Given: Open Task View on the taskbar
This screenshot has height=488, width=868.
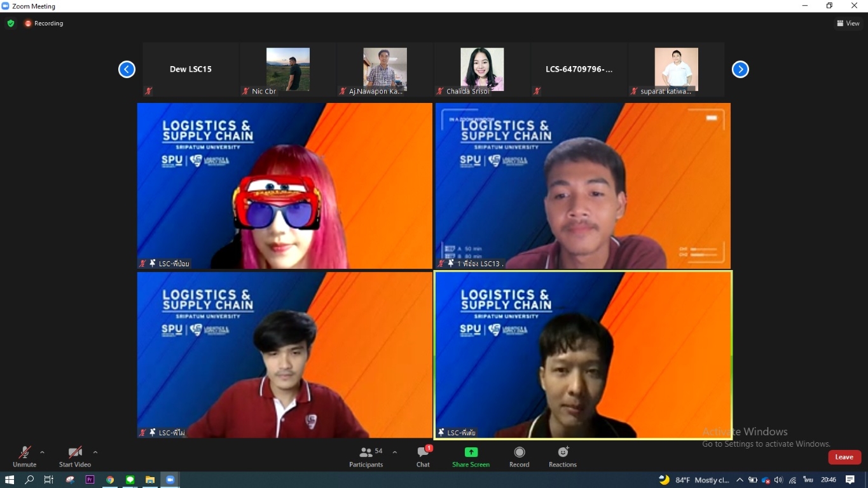Looking at the screenshot, I should 49,480.
